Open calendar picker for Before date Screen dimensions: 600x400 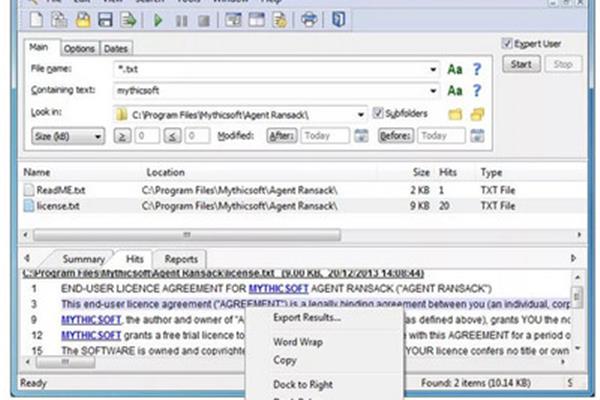[477, 136]
